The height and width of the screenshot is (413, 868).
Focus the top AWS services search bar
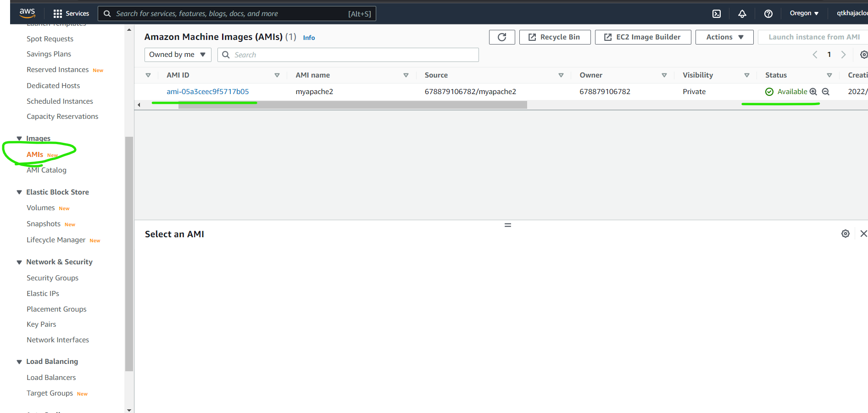pyautogui.click(x=237, y=14)
